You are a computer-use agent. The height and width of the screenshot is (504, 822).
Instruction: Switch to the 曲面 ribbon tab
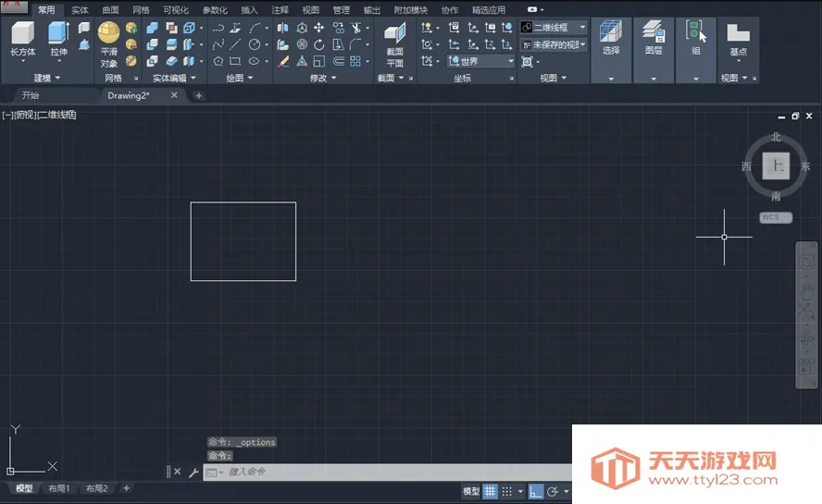(110, 10)
